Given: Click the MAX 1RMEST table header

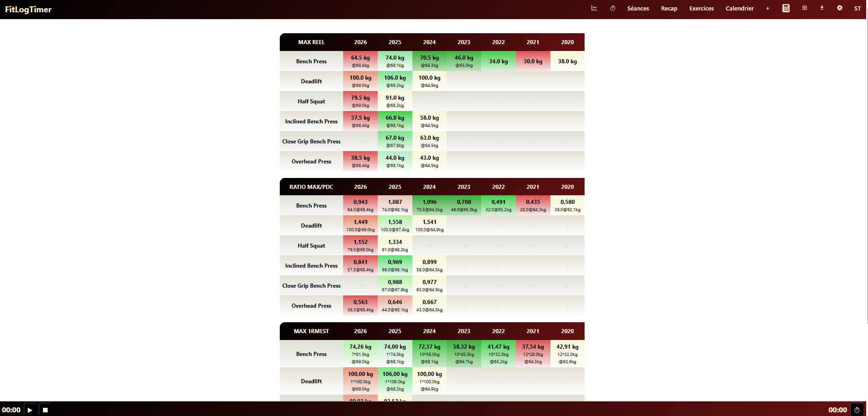Looking at the screenshot, I should (311, 331).
